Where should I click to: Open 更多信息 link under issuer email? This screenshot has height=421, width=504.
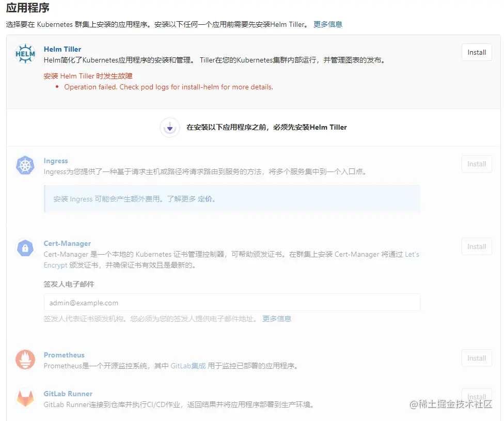277,319
